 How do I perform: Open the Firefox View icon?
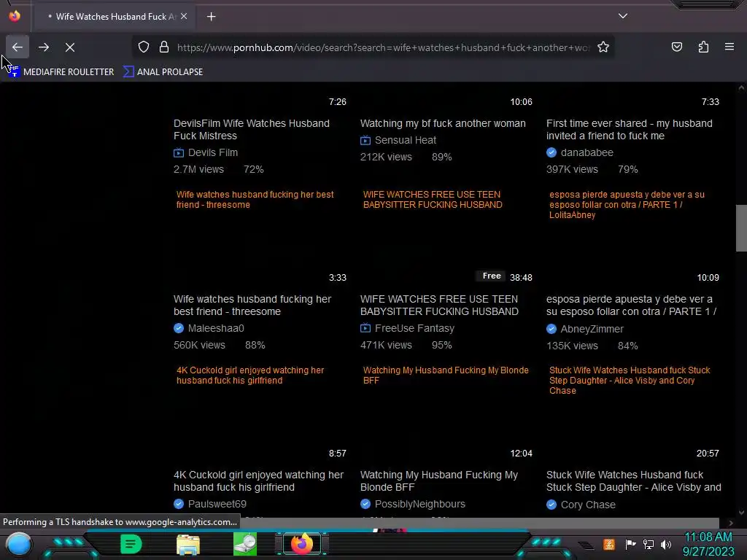click(15, 16)
